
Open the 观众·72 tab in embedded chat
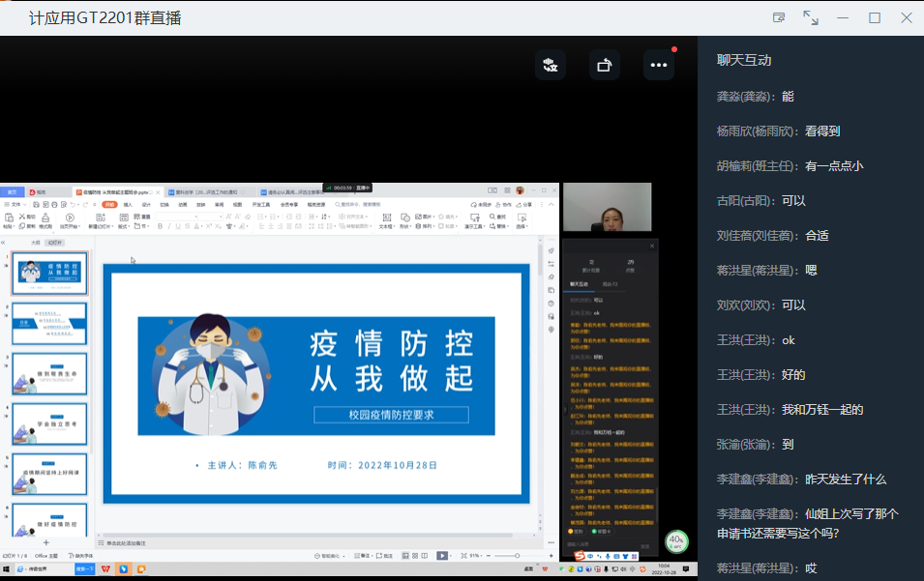point(610,284)
